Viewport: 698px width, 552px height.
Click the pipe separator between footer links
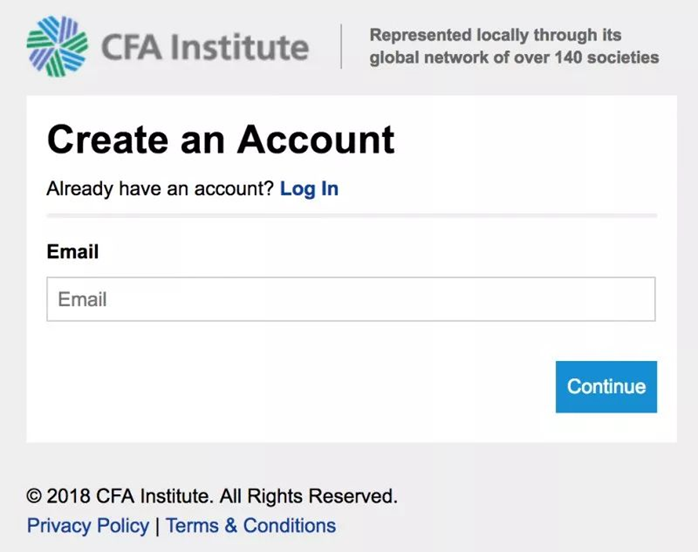[157, 526]
